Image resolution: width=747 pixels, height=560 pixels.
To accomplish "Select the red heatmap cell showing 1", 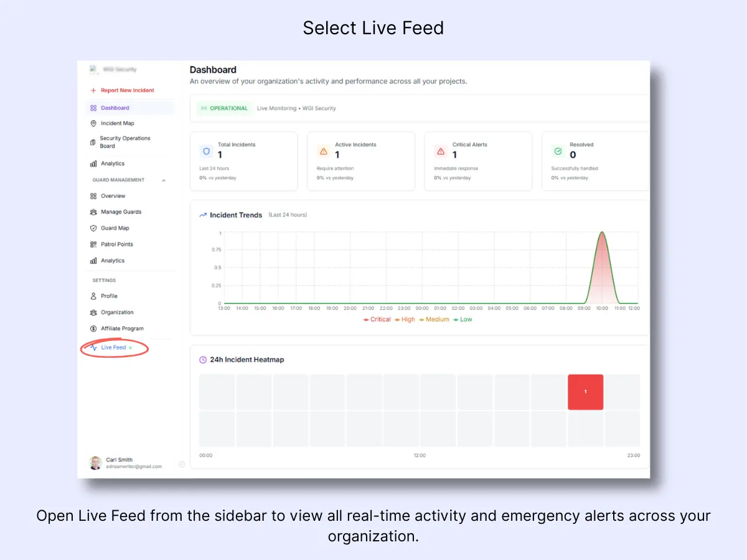I will pyautogui.click(x=585, y=392).
